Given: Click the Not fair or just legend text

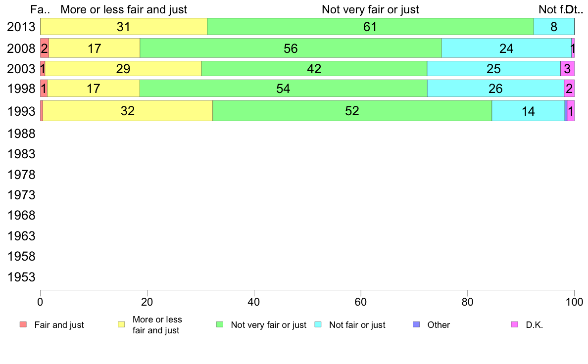Looking at the screenshot, I should pos(357,325).
